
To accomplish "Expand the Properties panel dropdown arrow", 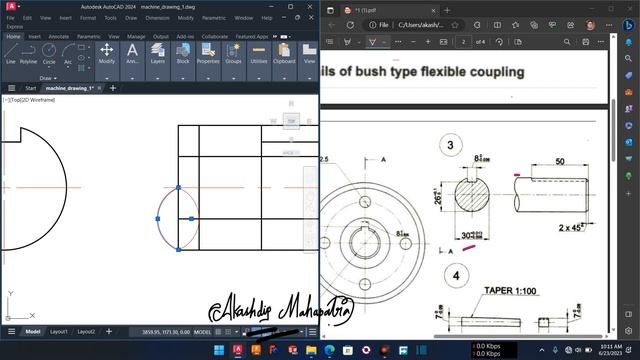I will click(x=208, y=78).
